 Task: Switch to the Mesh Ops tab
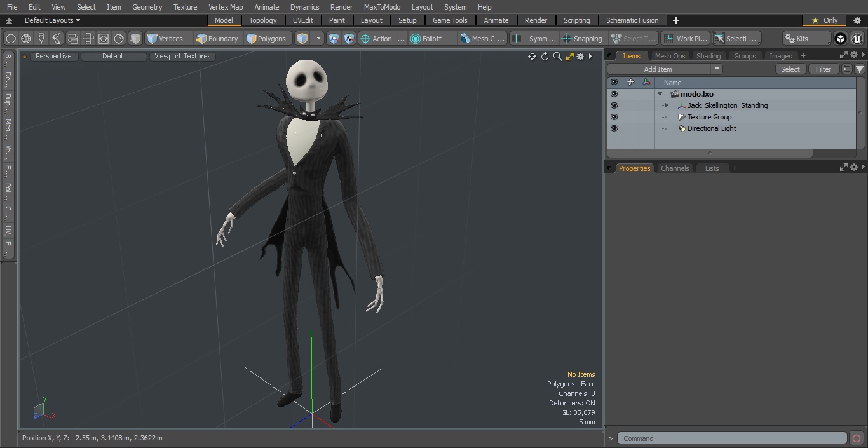pos(670,56)
